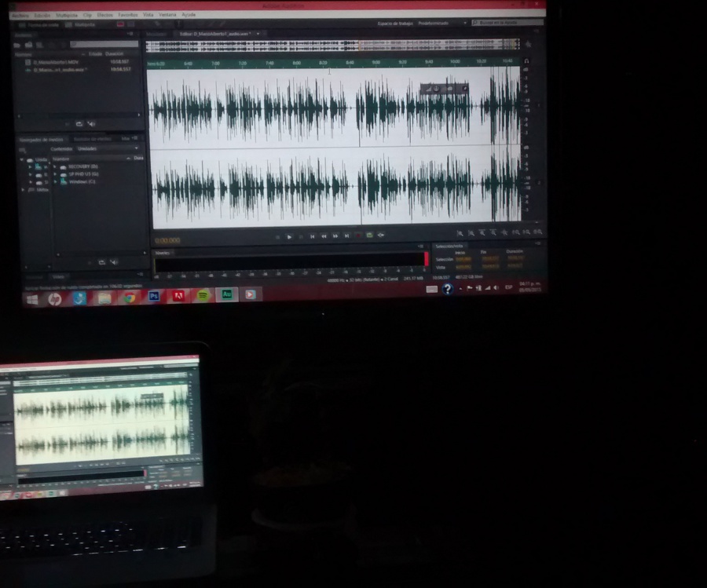Select the D_MarioAlberto1.MOV file
707x588 pixels.
click(53, 62)
